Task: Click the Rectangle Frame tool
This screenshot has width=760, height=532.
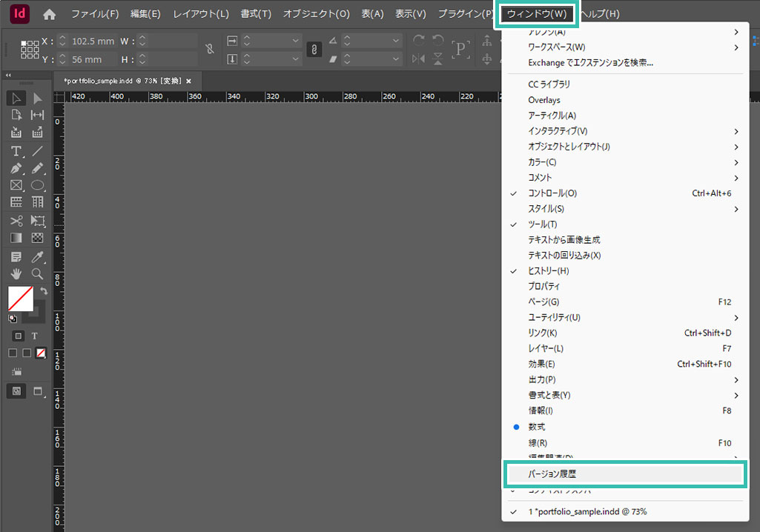Action: (16, 185)
